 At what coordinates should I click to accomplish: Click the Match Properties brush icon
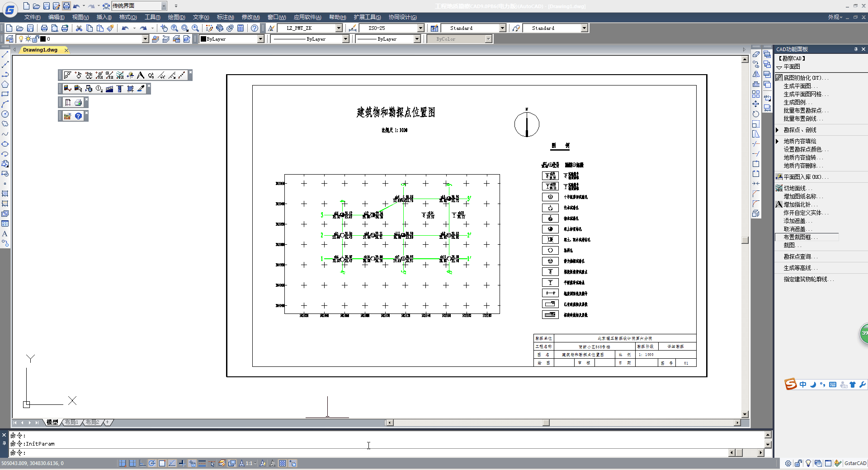point(110,28)
